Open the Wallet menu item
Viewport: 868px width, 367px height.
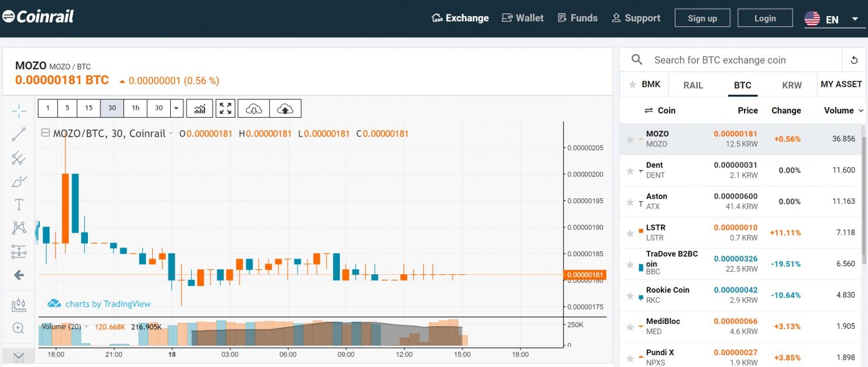(x=523, y=18)
